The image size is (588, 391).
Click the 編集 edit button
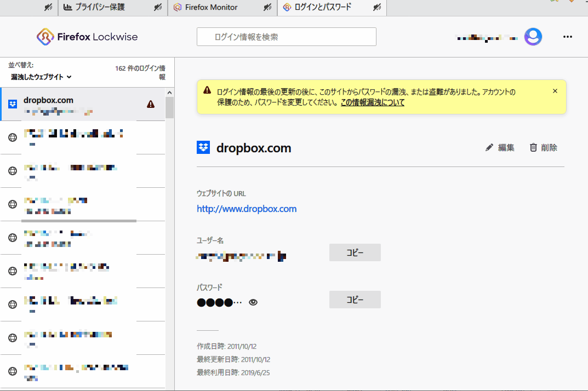pos(500,148)
